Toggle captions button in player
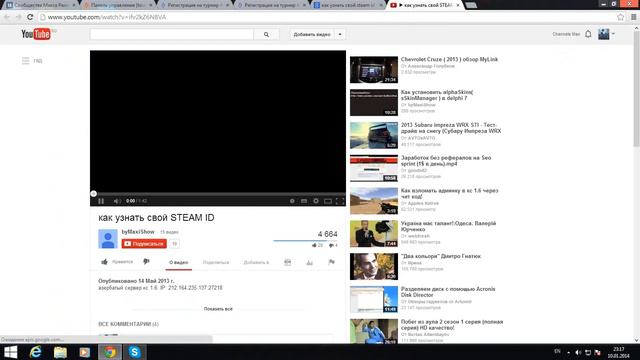Screen dimensions: 640x360 (304, 201)
